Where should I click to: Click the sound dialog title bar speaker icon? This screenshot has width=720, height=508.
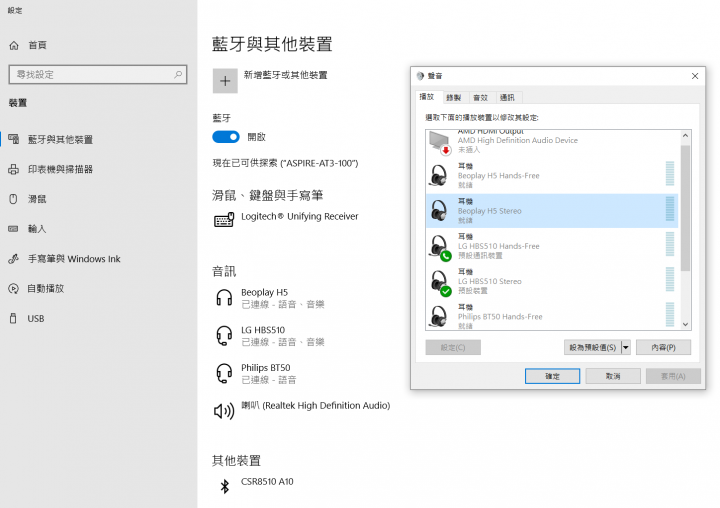point(420,76)
